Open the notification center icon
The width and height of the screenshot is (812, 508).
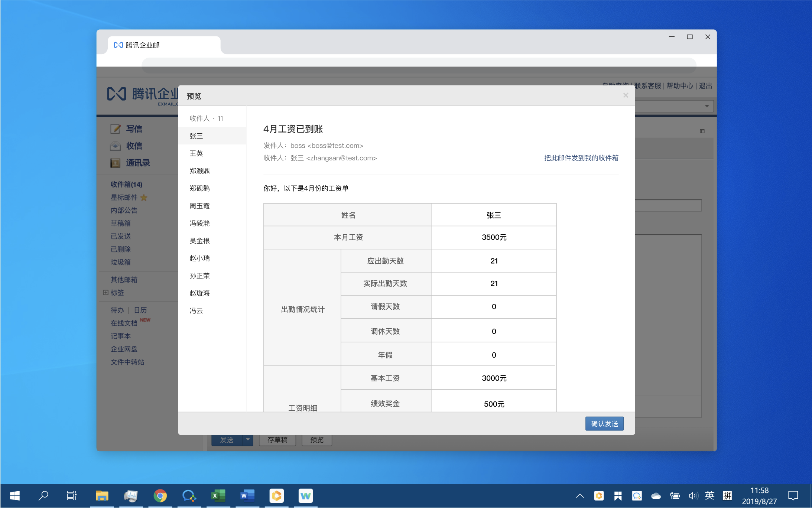pos(793,496)
